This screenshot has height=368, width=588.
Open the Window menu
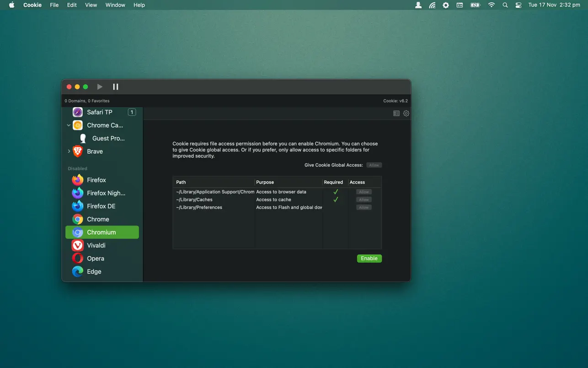pyautogui.click(x=115, y=5)
